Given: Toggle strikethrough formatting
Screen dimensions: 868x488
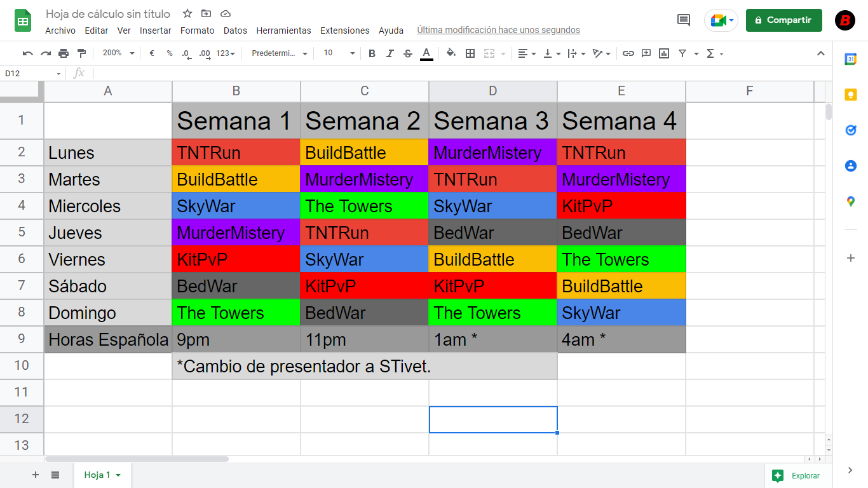Looking at the screenshot, I should [x=408, y=53].
